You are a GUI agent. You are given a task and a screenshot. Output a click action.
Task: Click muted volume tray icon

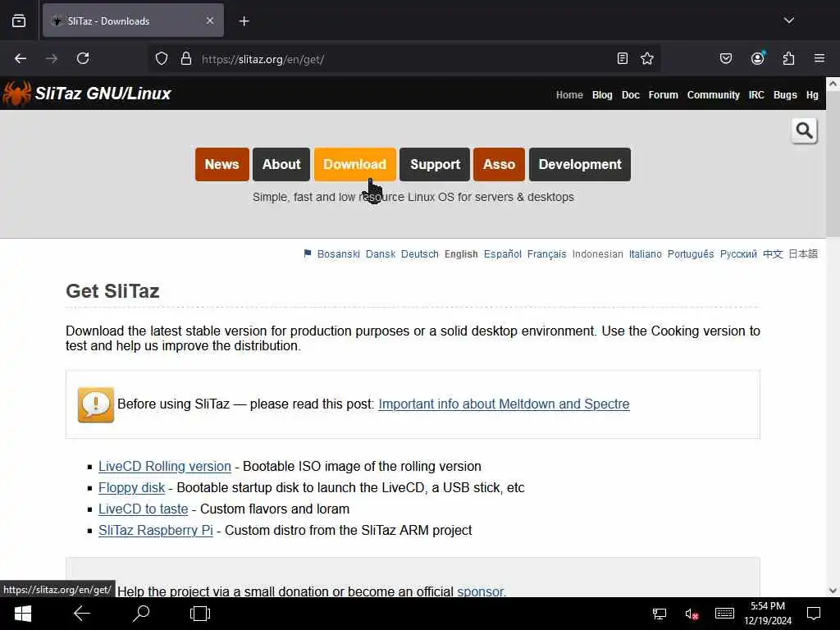click(x=692, y=614)
